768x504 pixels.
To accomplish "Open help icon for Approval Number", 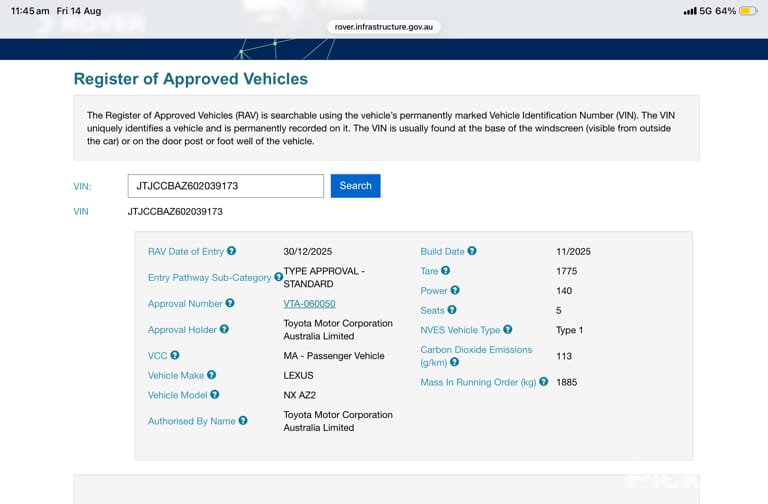I will (x=230, y=303).
